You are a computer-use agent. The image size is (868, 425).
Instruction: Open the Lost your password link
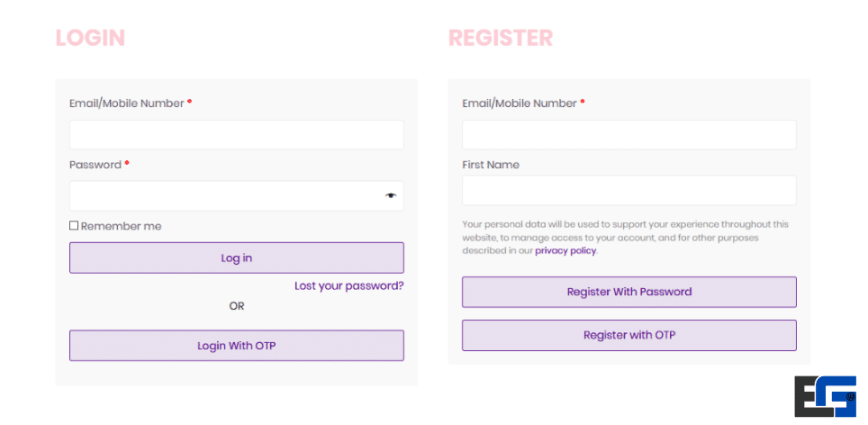click(x=348, y=285)
